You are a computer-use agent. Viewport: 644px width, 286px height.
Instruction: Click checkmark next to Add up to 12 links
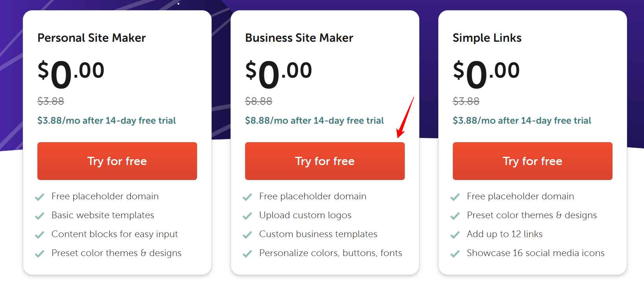pos(455,235)
